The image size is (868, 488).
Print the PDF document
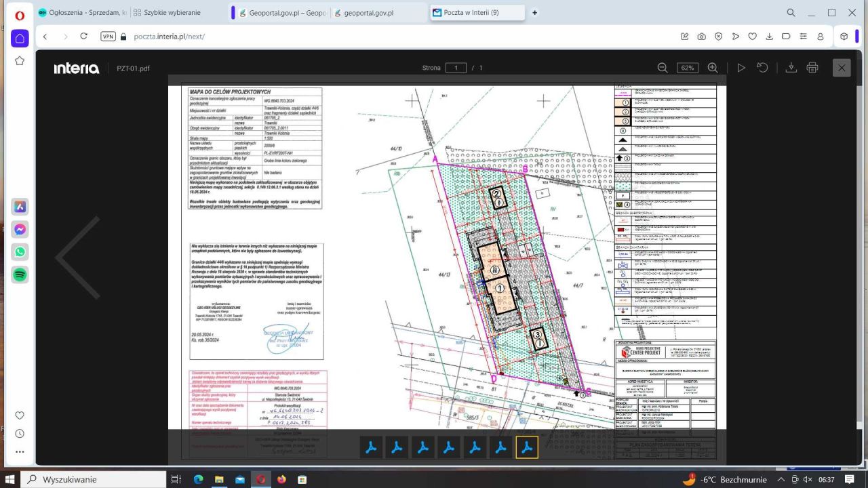pyautogui.click(x=812, y=68)
